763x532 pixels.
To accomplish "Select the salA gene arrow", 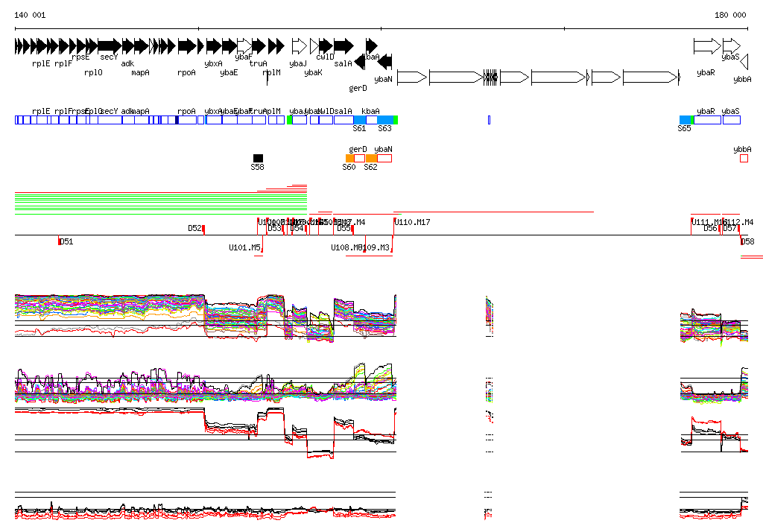I will click(344, 46).
